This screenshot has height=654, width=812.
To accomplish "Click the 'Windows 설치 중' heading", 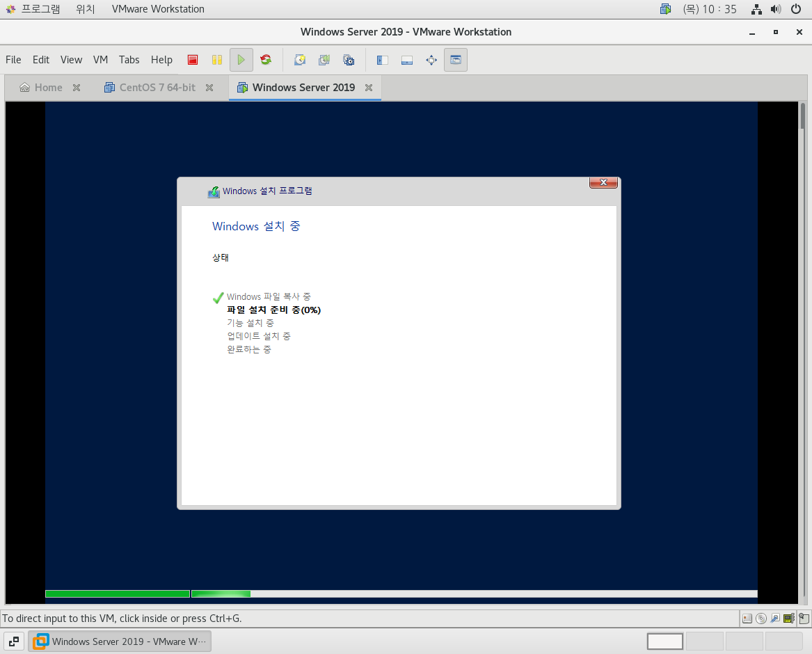I will point(256,226).
